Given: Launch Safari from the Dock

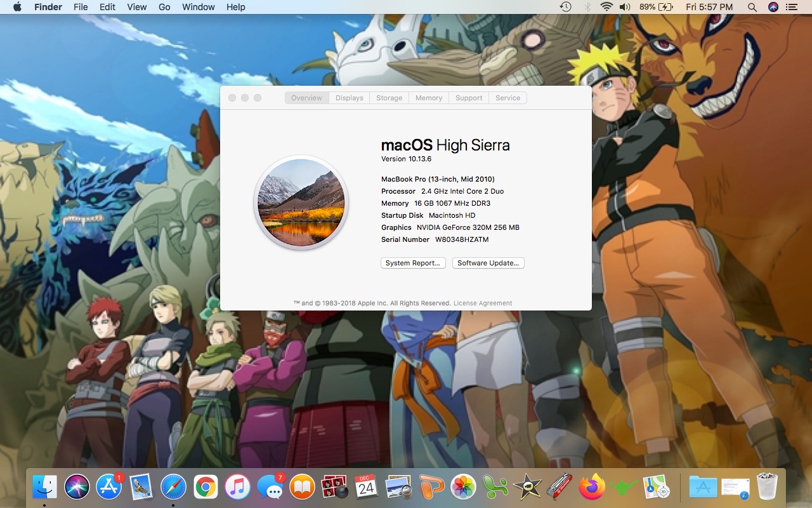Looking at the screenshot, I should coord(173,487).
